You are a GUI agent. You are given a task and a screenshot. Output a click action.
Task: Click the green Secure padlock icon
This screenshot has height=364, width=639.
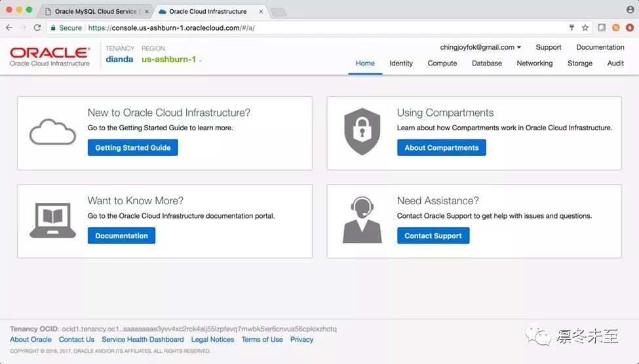click(x=53, y=27)
